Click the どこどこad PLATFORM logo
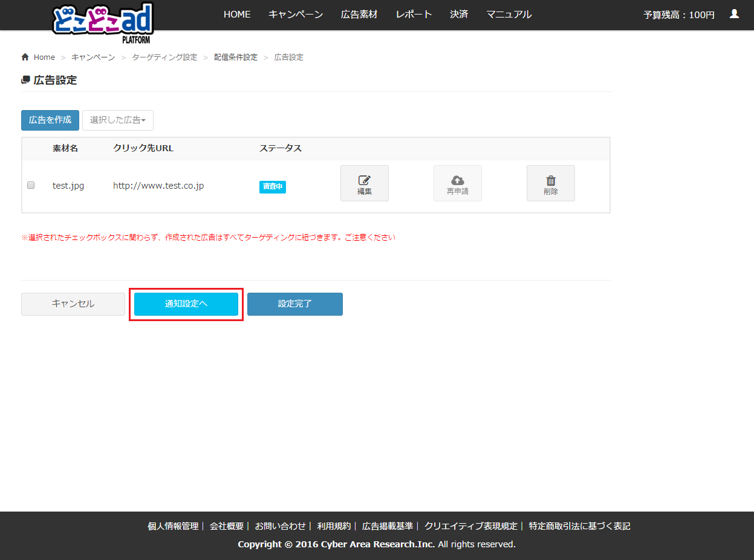754x560 pixels. coord(103,23)
